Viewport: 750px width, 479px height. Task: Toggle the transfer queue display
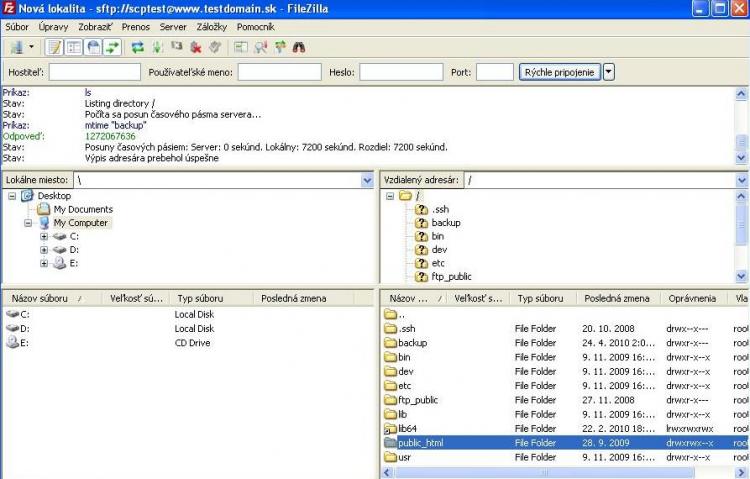[113, 47]
